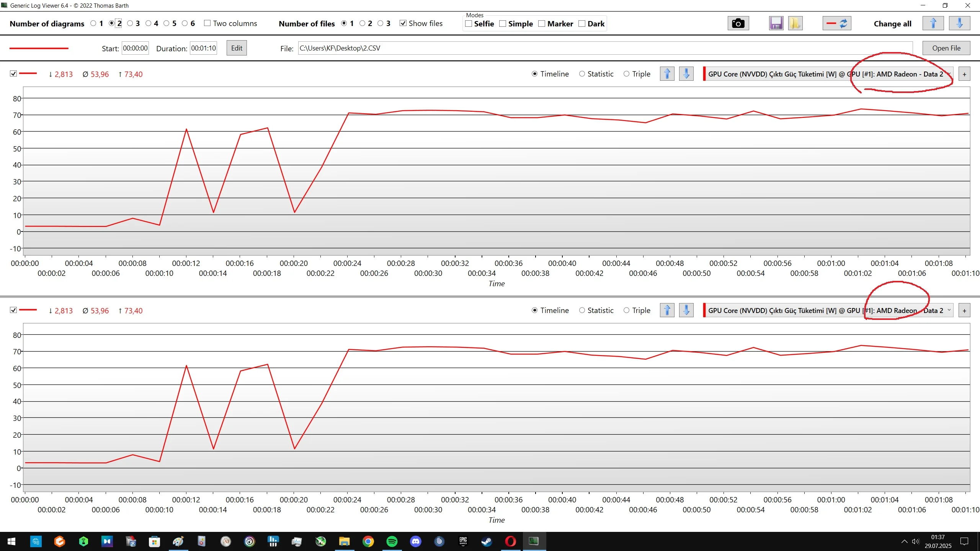
Task: Click bottom diagram blue up arrow
Action: (667, 310)
